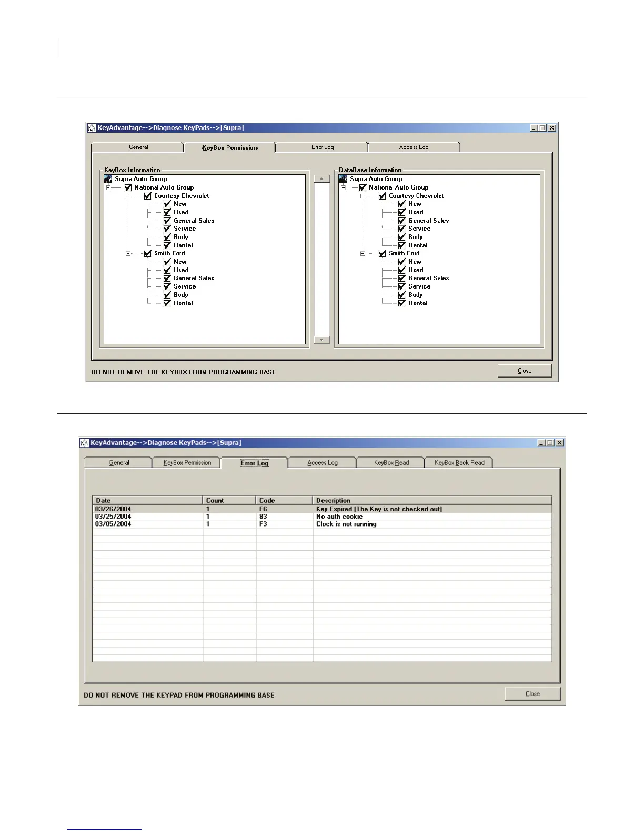Select error row dated 03/26/2004

322,509
